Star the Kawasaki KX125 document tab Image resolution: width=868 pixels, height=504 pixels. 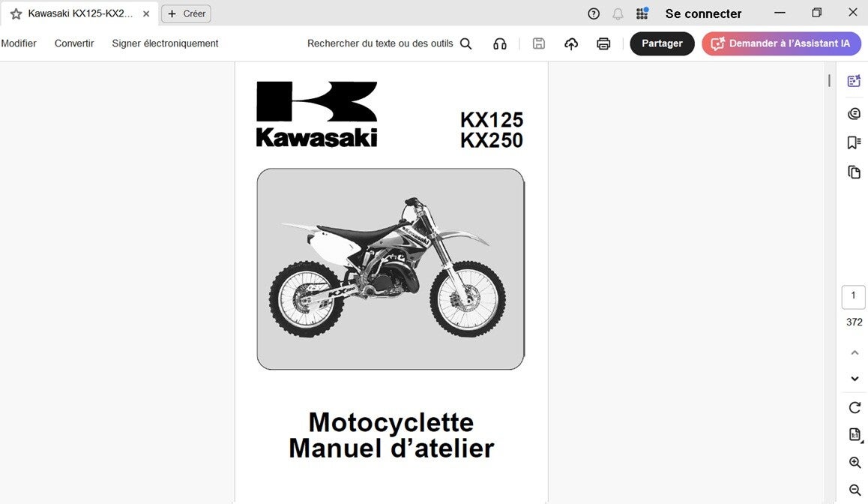coord(16,13)
